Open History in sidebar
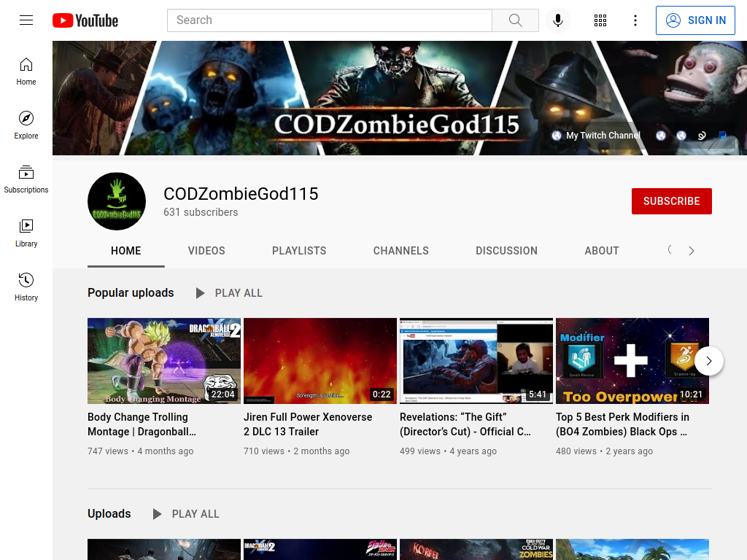Screen dimensions: 747x560 click(26, 287)
